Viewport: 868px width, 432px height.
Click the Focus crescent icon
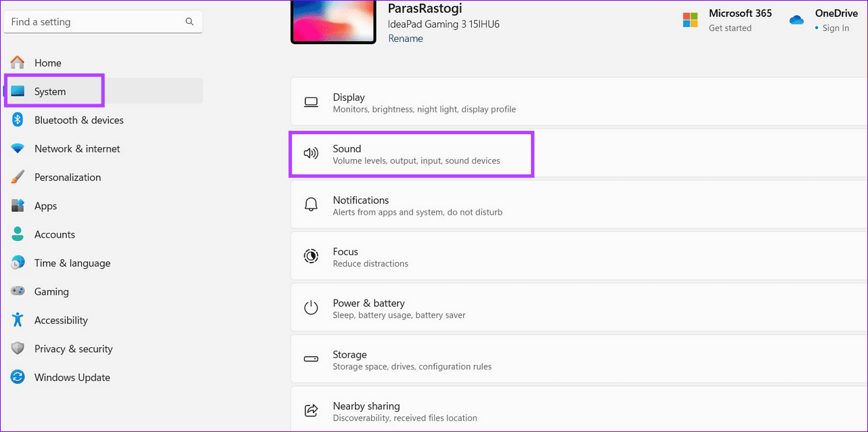[311, 256]
